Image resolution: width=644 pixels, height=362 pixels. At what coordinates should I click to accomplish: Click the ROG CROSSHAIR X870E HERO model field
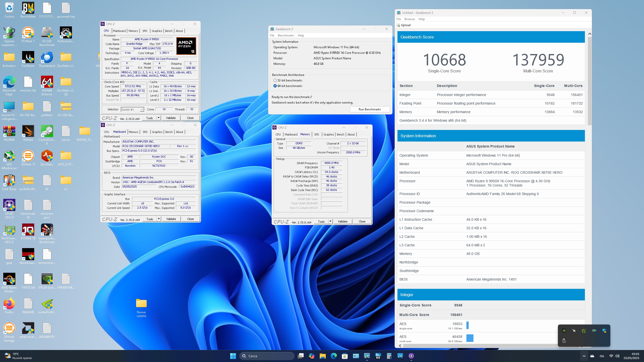145,146
